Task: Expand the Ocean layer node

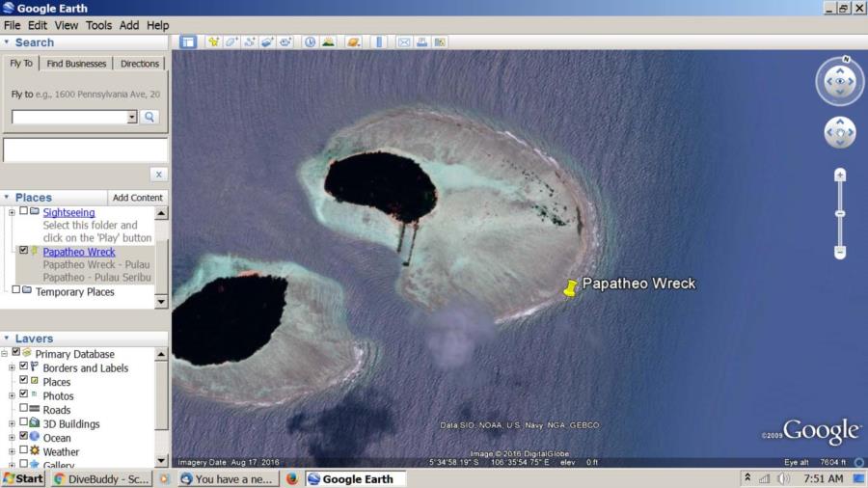Action: tap(12, 437)
